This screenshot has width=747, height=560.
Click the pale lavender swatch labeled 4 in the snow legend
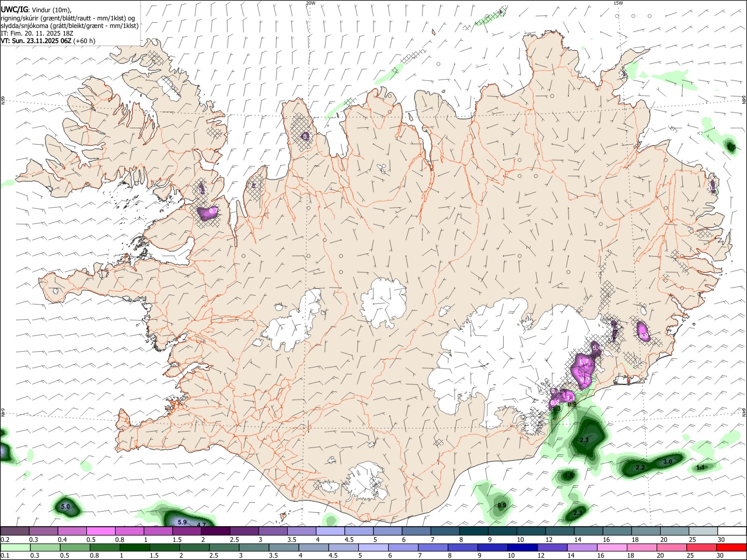coord(330,531)
